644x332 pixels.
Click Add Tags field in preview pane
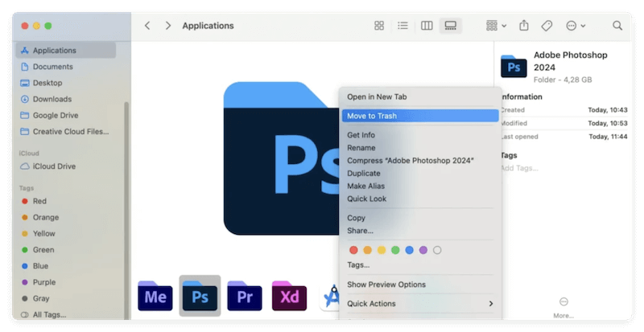click(x=519, y=168)
